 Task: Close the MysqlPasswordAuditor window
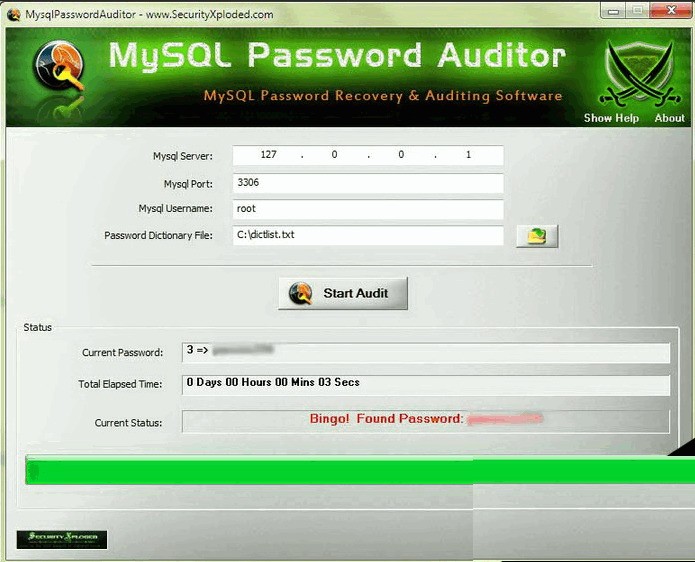pyautogui.click(x=671, y=11)
